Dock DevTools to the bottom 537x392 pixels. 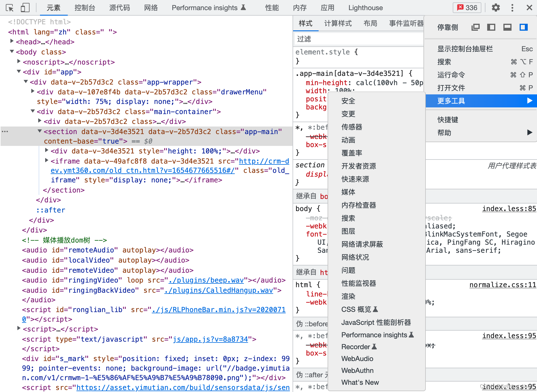tap(507, 27)
